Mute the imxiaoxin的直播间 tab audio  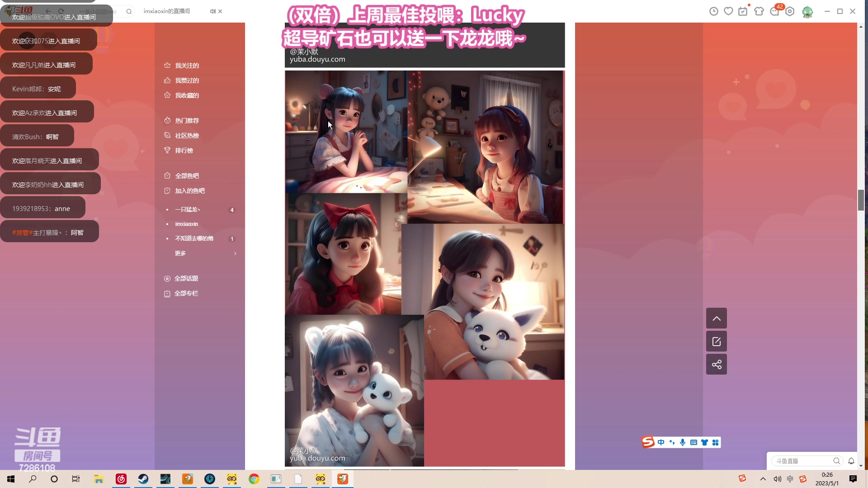[212, 11]
